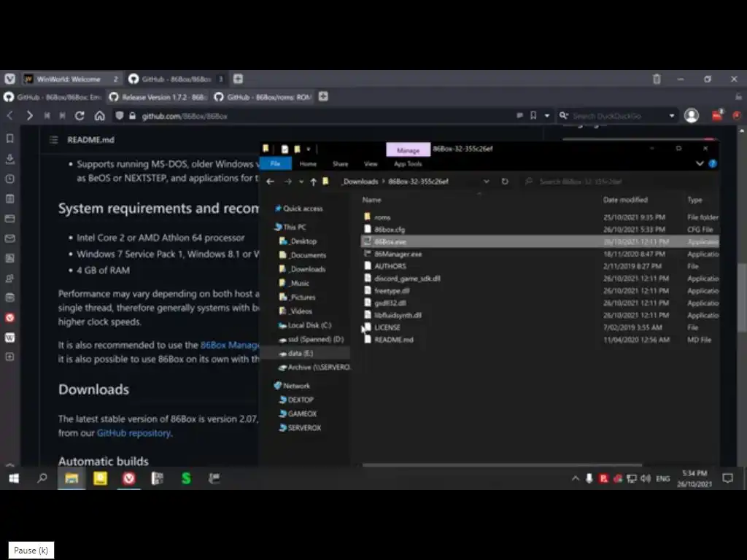Open the Mail panel in Vivaldi sidebar
Image resolution: width=747 pixels, height=560 pixels.
coord(9,238)
